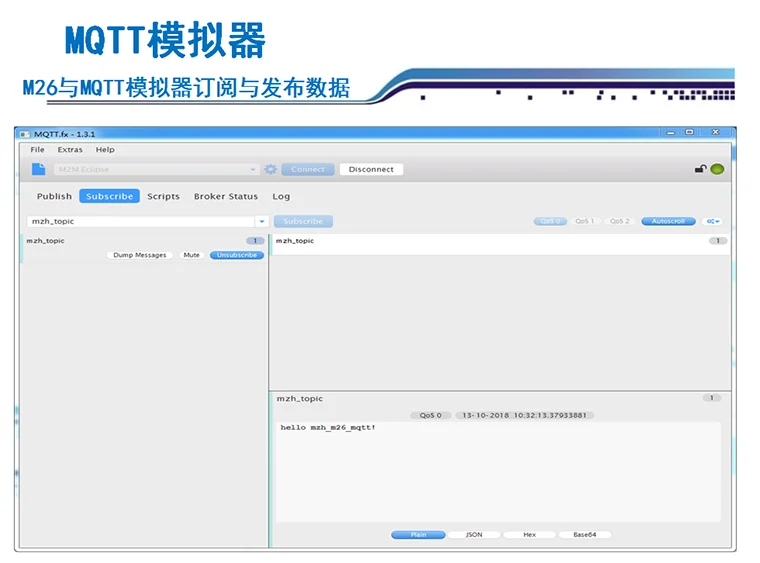Image resolution: width=760 pixels, height=563 pixels.
Task: Click the new connection profile file icon
Action: (38, 169)
